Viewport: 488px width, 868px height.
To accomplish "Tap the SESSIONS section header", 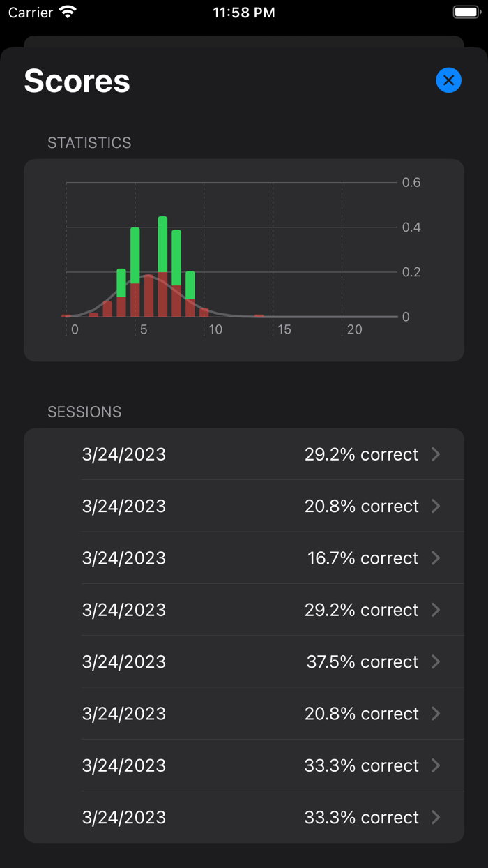I will [84, 412].
